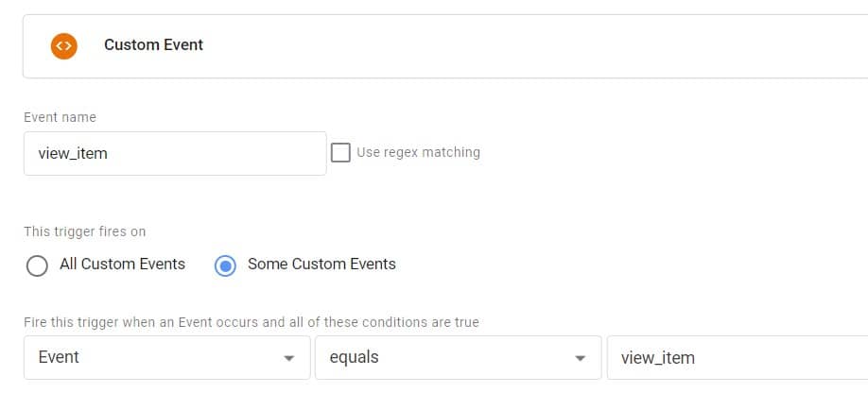Viewport: 868px width, 393px height.
Task: Click the orange Custom Event code icon
Action: point(63,46)
